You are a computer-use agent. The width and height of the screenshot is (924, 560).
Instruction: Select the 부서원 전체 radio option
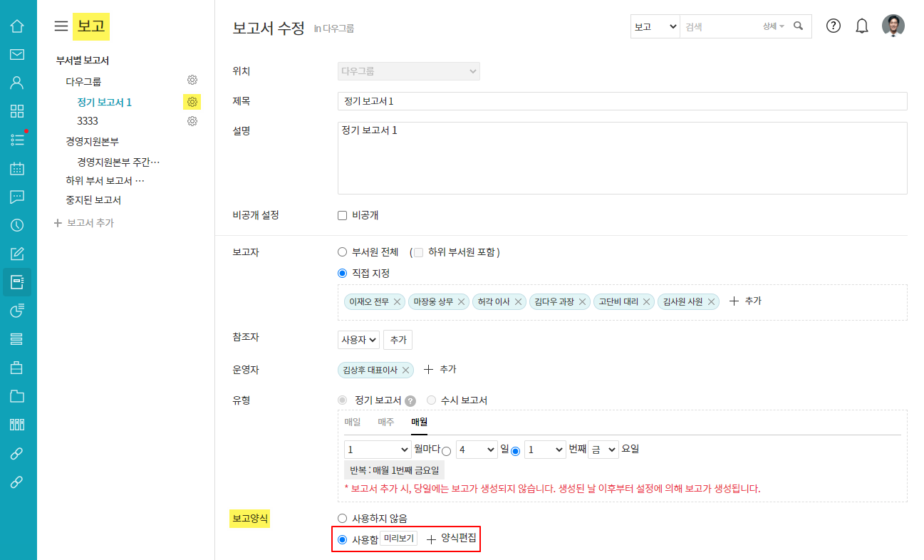coord(343,252)
